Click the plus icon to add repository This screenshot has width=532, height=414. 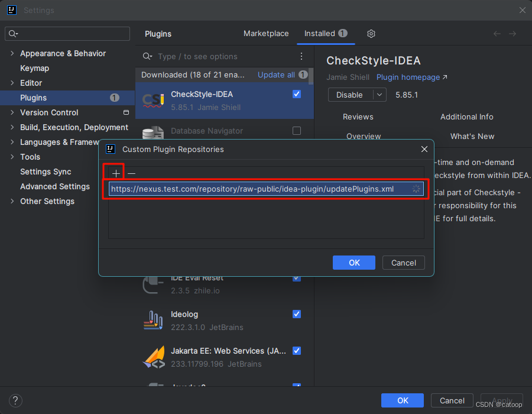tap(116, 173)
